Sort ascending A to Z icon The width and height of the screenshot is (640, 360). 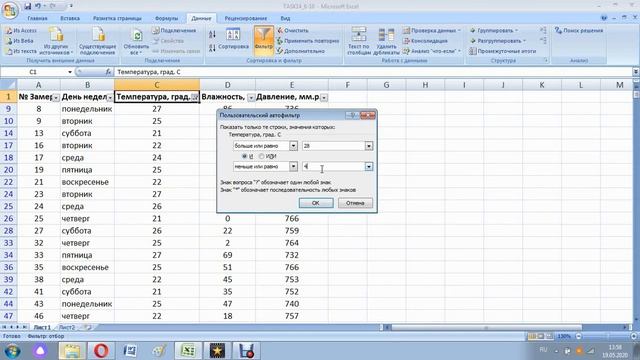tap(212, 35)
